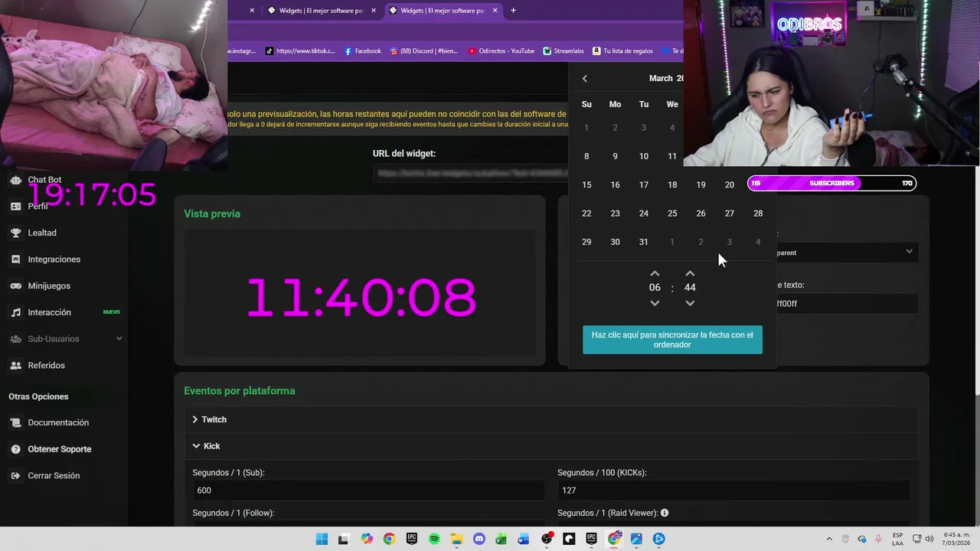Open the taskbar clock and date

[955, 539]
